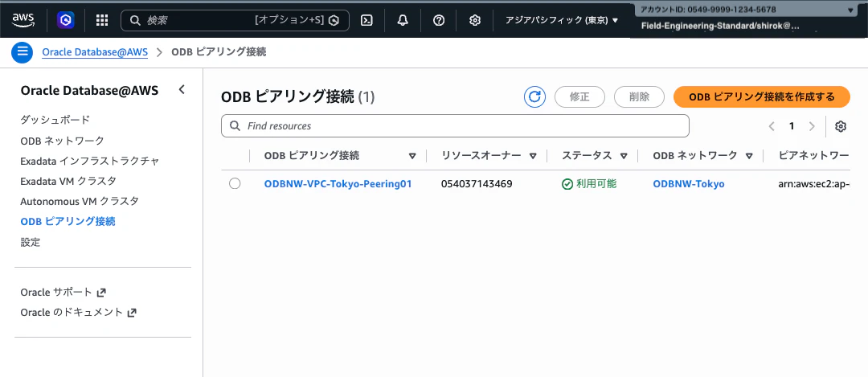The width and height of the screenshot is (868, 377).
Task: Click resource owner 054037143469 cell
Action: (477, 184)
